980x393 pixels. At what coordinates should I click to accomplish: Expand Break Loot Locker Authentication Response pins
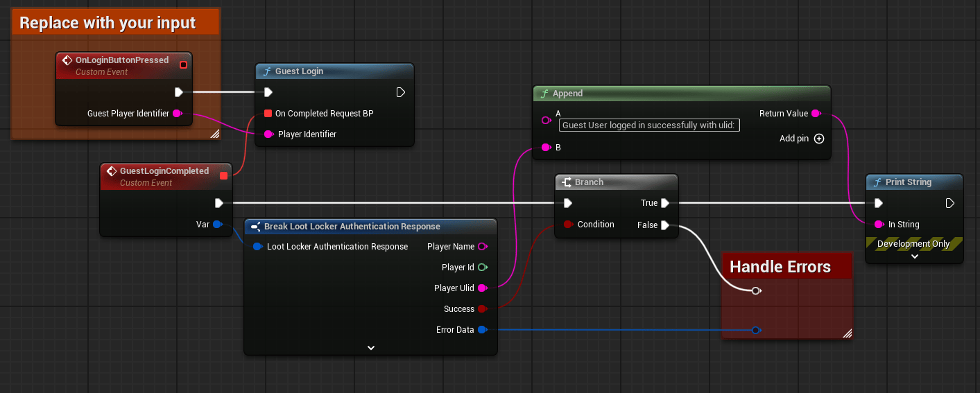click(x=370, y=347)
